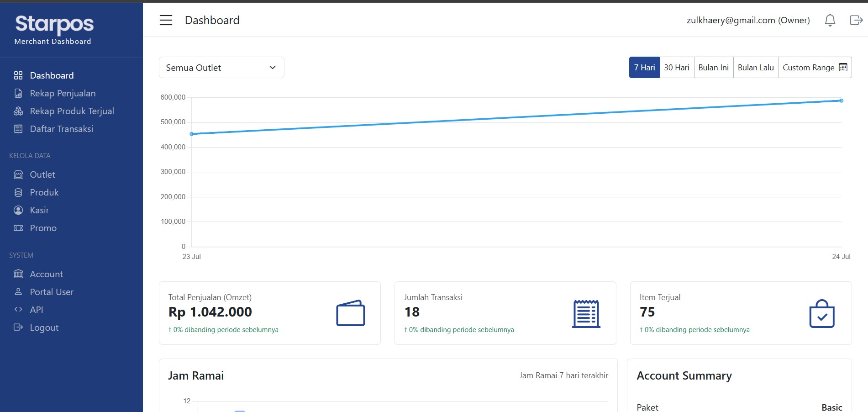This screenshot has width=868, height=412.
Task: Click the sidebar Logout arrow icon
Action: click(18, 327)
